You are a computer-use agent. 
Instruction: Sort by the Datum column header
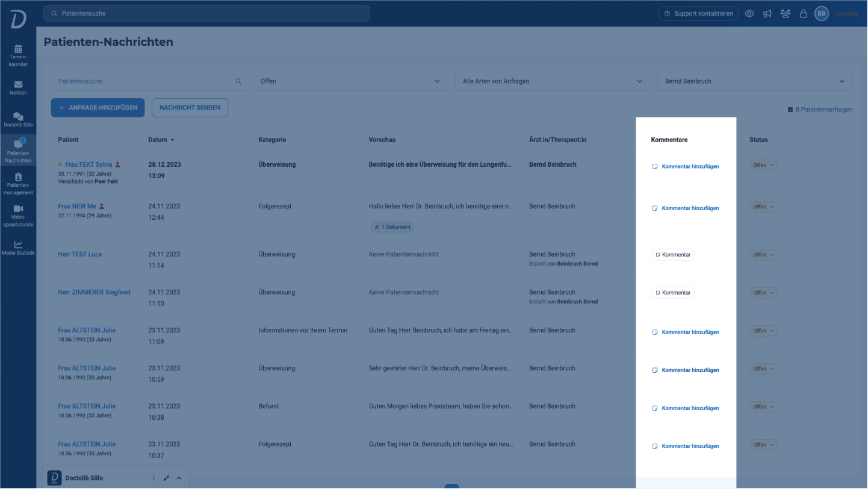click(161, 140)
